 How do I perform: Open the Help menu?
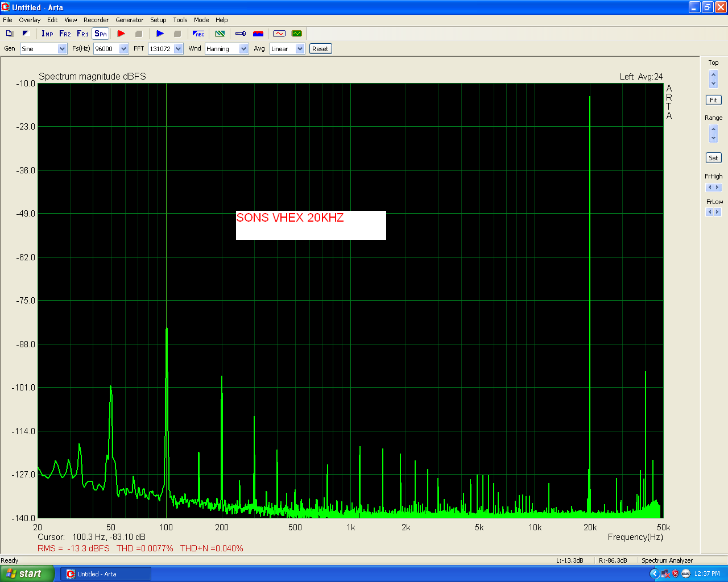[x=222, y=20]
